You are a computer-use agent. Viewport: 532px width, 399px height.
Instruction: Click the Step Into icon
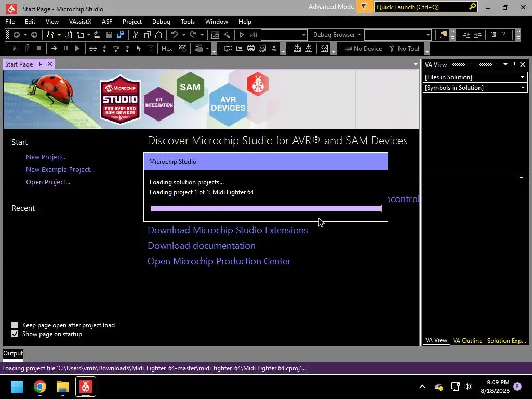[x=104, y=48]
